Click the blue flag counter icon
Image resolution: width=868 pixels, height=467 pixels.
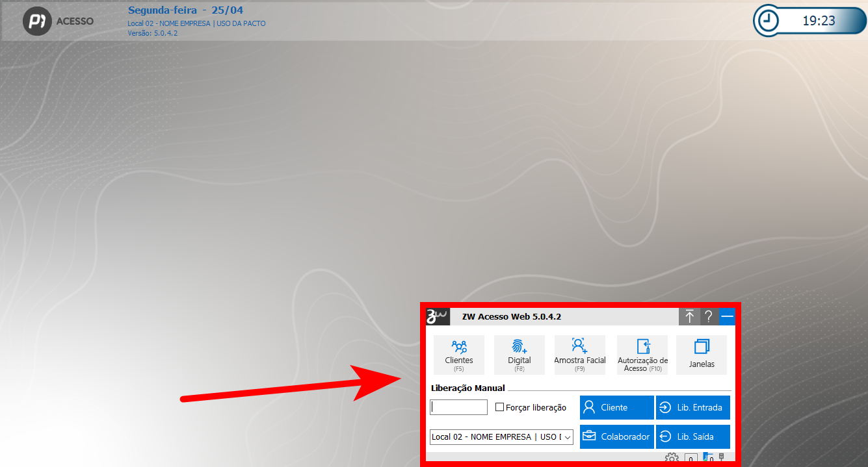click(709, 457)
